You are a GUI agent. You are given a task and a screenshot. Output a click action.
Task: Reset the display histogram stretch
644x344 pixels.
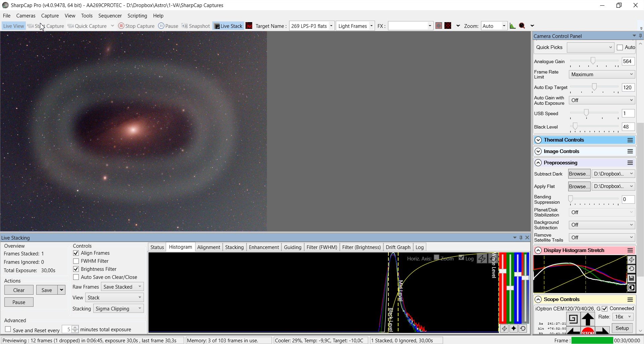[x=631, y=269]
